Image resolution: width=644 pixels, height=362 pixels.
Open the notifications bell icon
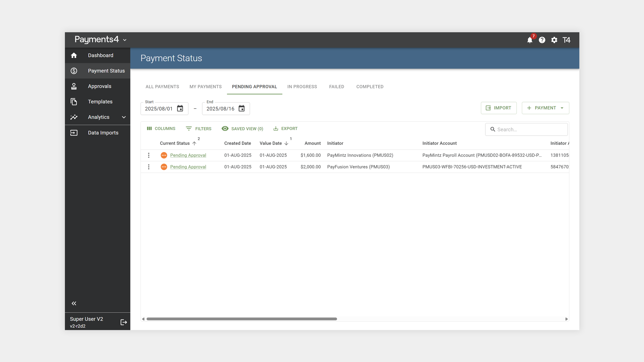[529, 40]
